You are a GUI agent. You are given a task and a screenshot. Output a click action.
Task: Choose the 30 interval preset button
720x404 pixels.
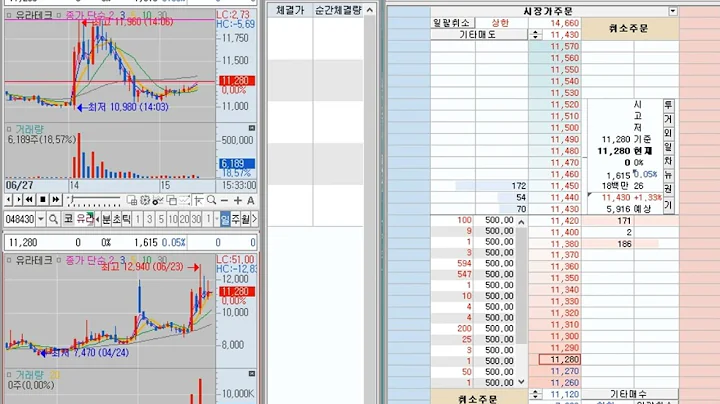tap(196, 219)
